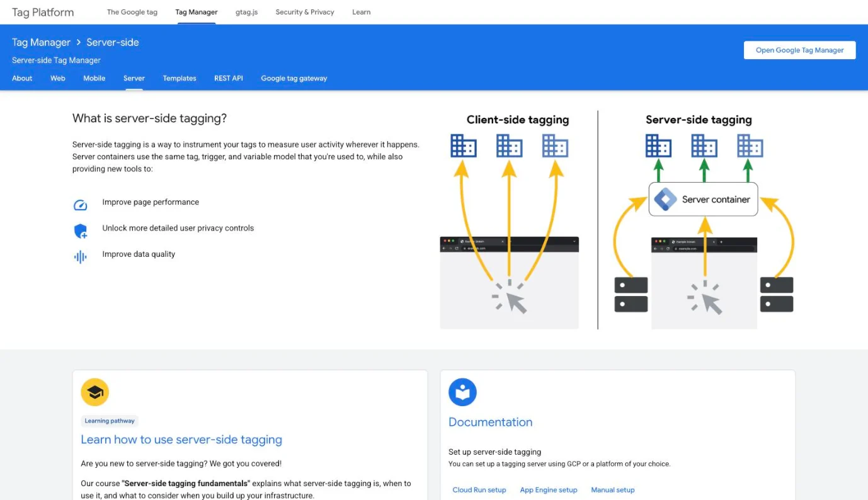Open Learn how to use server-side tagging

tap(181, 440)
